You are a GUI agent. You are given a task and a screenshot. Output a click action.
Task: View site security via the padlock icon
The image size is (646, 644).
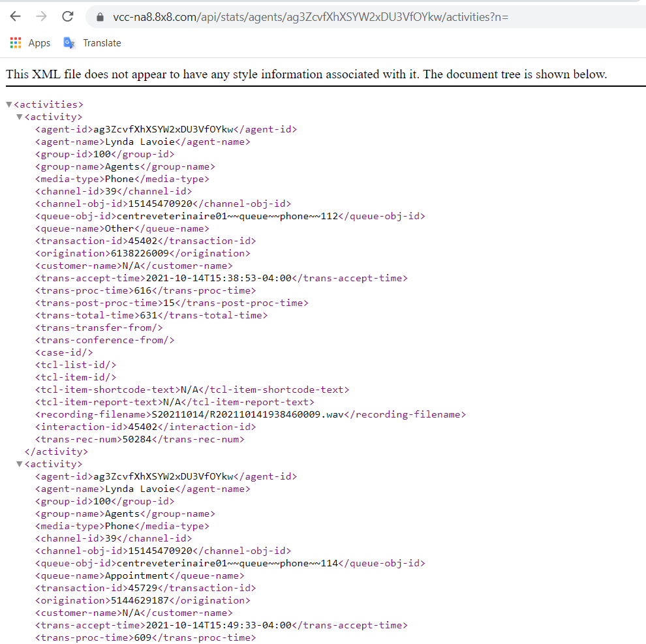[100, 17]
